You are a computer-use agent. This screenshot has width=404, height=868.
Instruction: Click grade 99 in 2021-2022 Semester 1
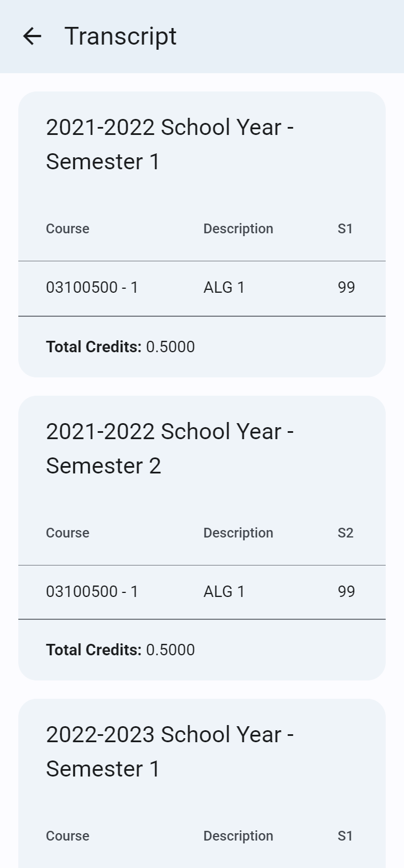tap(346, 287)
